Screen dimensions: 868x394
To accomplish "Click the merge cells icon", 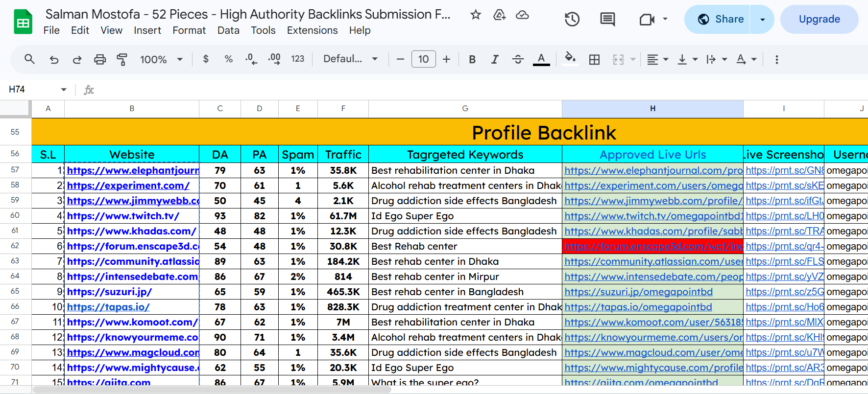I will [618, 59].
